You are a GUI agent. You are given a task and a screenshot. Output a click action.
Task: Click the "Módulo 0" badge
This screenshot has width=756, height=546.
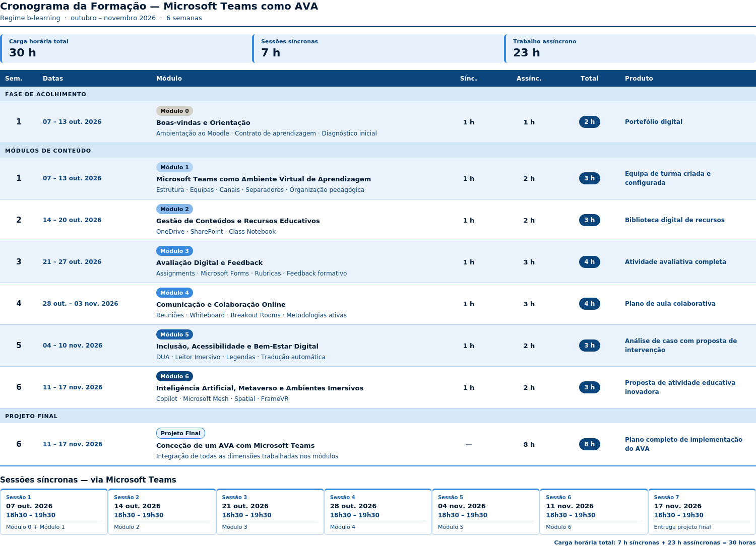tap(174, 111)
